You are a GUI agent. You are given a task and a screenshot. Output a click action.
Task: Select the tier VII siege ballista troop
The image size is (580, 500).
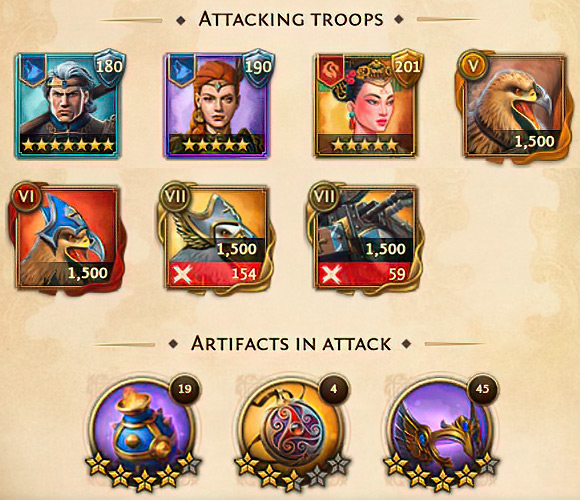click(366, 239)
